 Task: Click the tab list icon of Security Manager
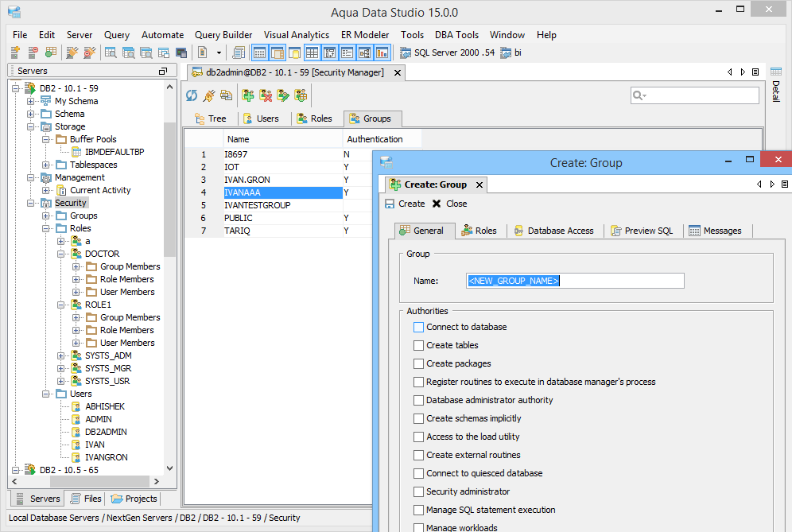[755, 72]
